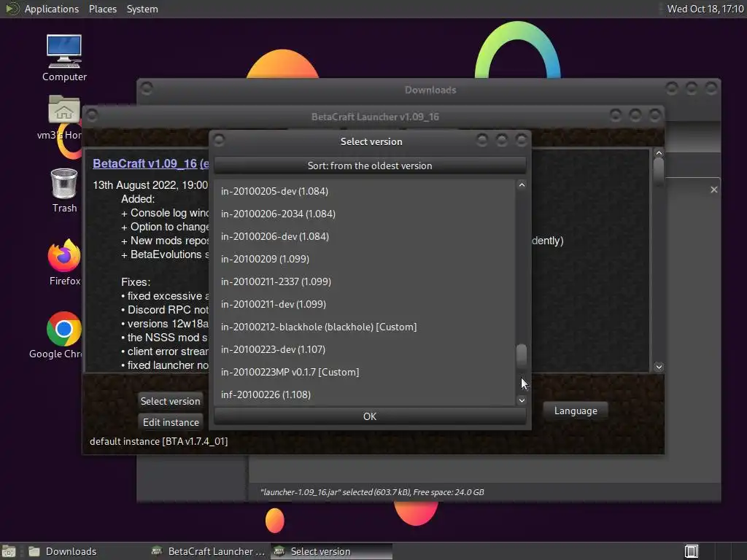The image size is (747, 560).
Task: Switch to BetaCraft Launcher taskbar entry
Action: (208, 551)
